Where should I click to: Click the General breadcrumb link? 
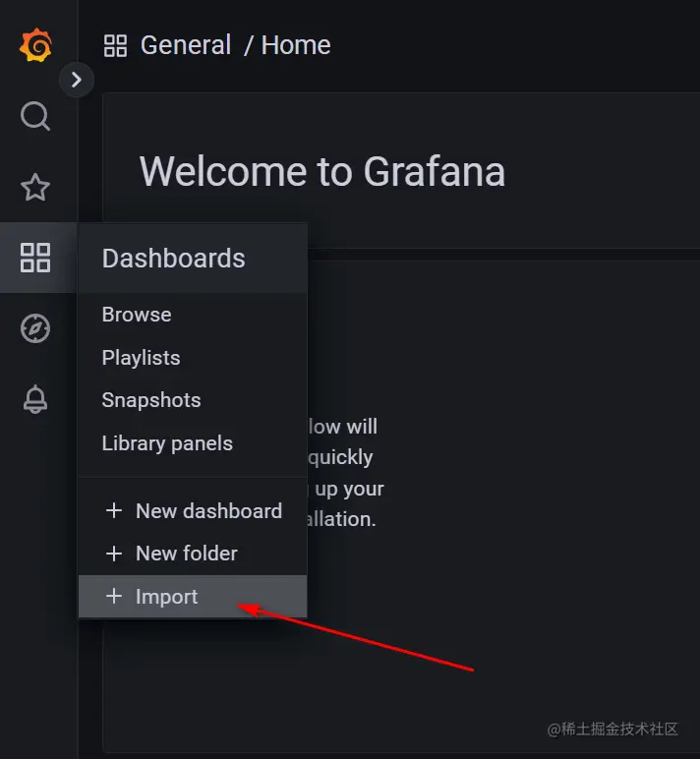[x=186, y=45]
